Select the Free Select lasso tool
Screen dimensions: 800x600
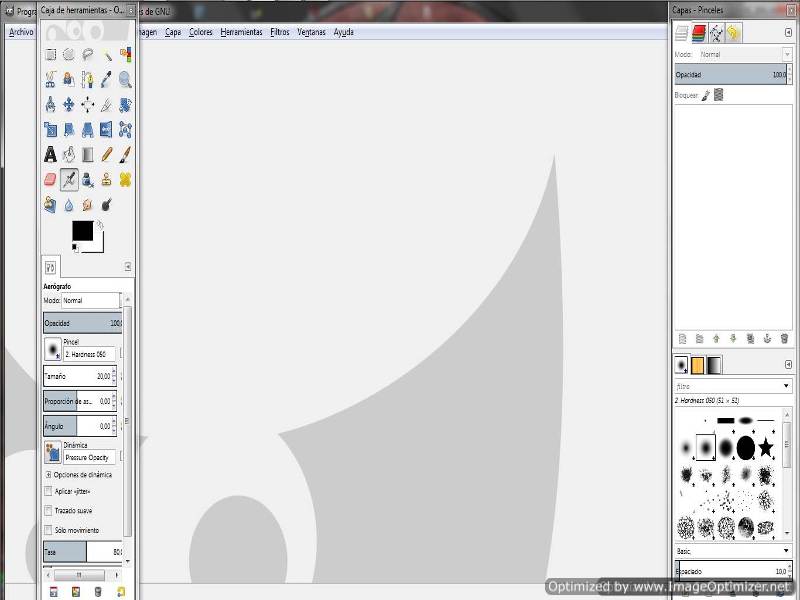pos(88,55)
